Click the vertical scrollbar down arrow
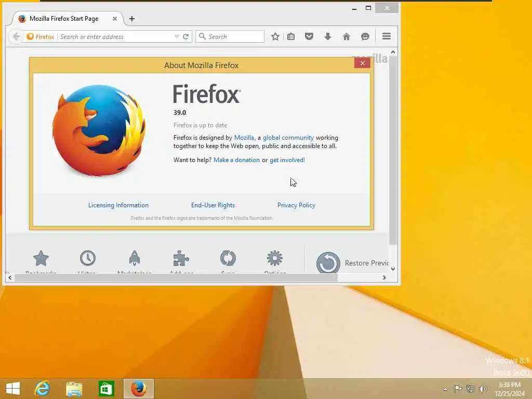The height and width of the screenshot is (399, 532). [x=393, y=269]
